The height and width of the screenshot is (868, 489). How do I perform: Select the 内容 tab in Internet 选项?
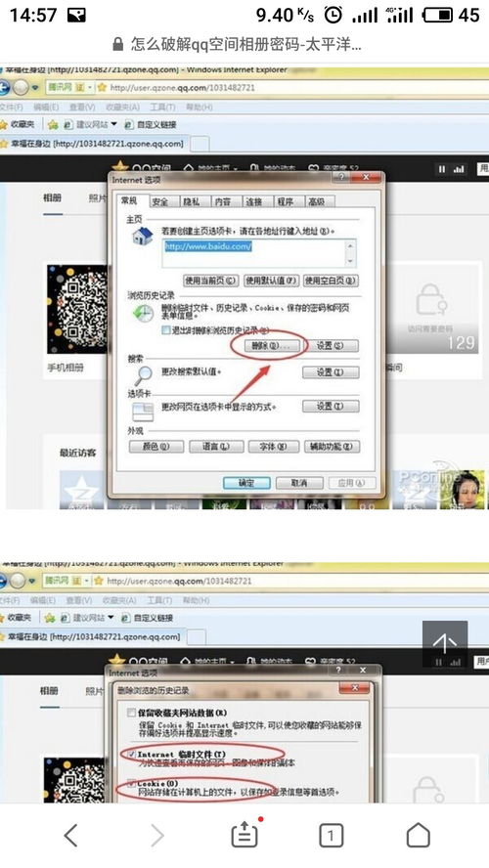[x=223, y=202]
